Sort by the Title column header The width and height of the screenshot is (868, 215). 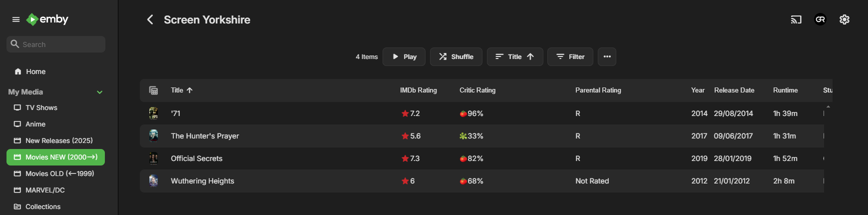(182, 90)
